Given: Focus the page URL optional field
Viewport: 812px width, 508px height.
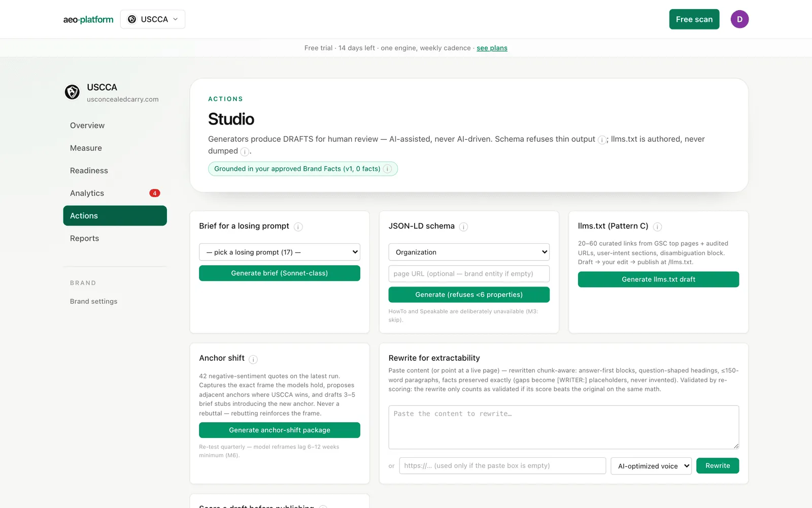Looking at the screenshot, I should pyautogui.click(x=469, y=273).
